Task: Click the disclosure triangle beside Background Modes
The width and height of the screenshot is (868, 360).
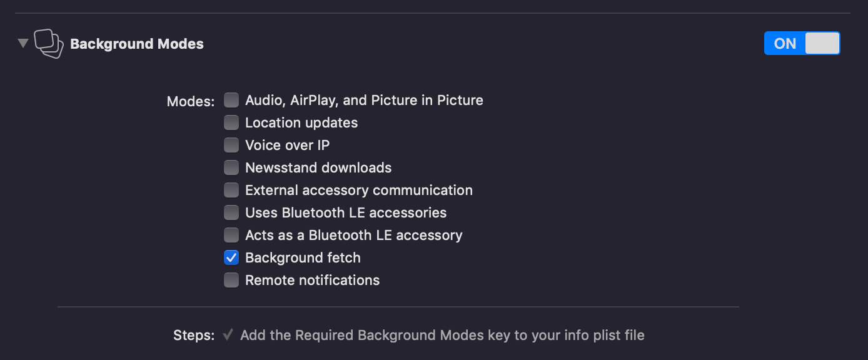Action: coord(23,43)
